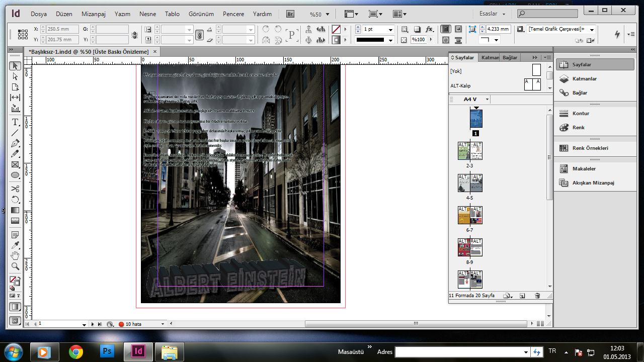Select the Note tool
644x362 pixels.
(15, 235)
